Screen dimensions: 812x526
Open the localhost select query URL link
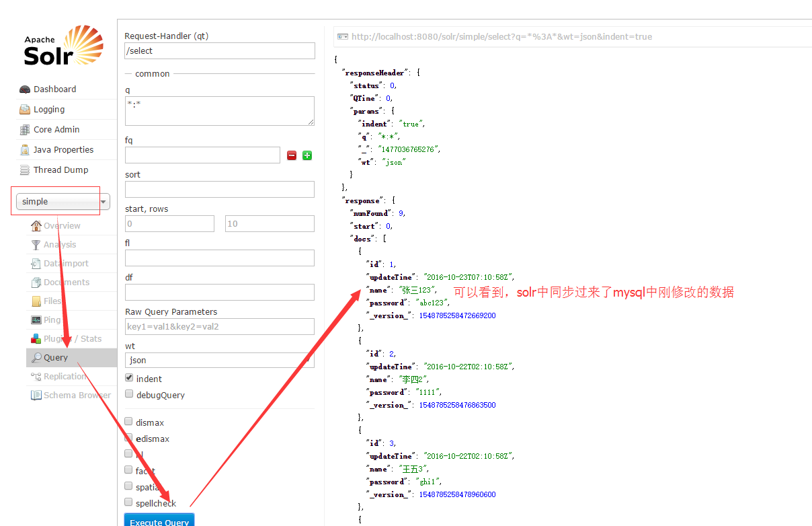501,37
